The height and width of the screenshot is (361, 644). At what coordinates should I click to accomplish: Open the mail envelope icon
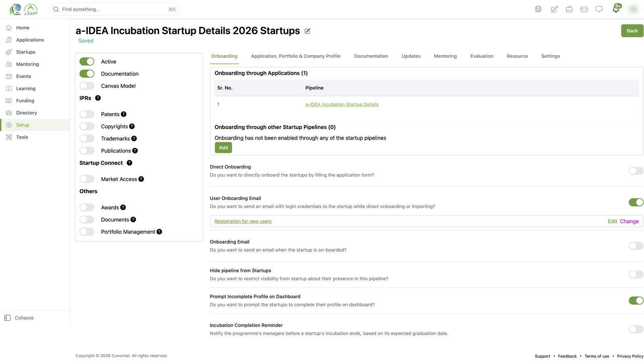tap(584, 9)
